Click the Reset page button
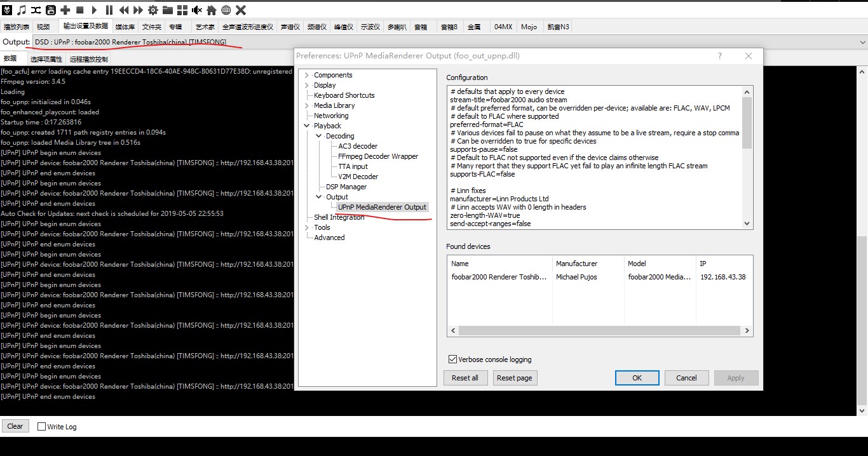The width and height of the screenshot is (868, 456). pos(514,378)
